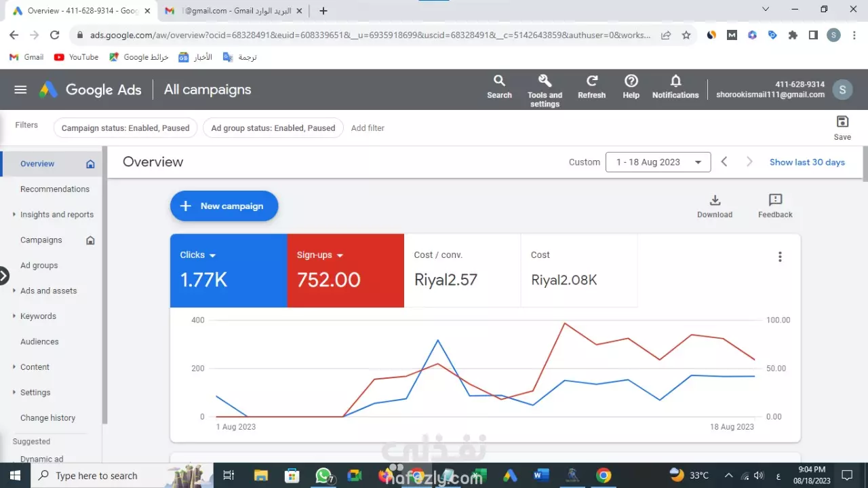This screenshot has height=488, width=868.
Task: Click the Cost / conv. scorecard
Action: pyautogui.click(x=462, y=270)
